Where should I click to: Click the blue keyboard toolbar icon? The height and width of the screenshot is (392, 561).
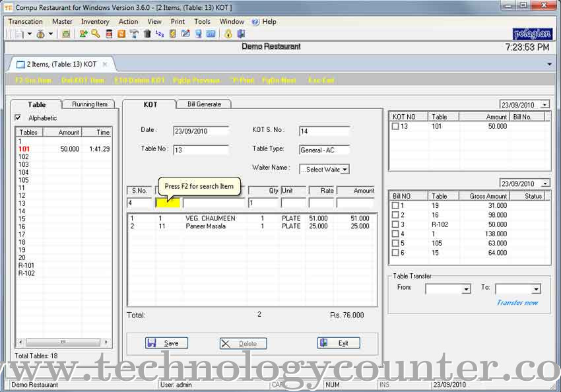coord(211,34)
